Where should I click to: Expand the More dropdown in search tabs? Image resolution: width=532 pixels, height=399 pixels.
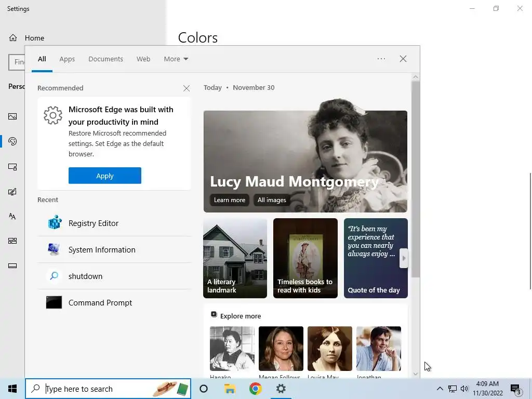[176, 59]
